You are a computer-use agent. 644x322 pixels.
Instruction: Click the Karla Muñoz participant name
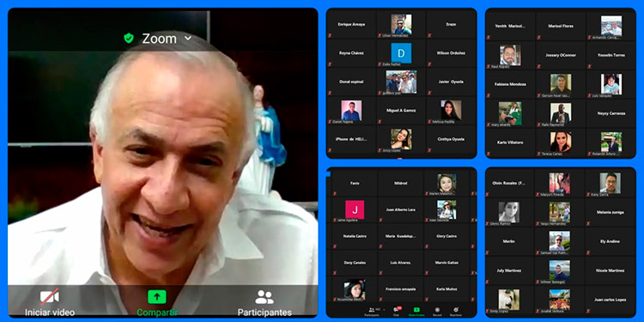point(447,289)
